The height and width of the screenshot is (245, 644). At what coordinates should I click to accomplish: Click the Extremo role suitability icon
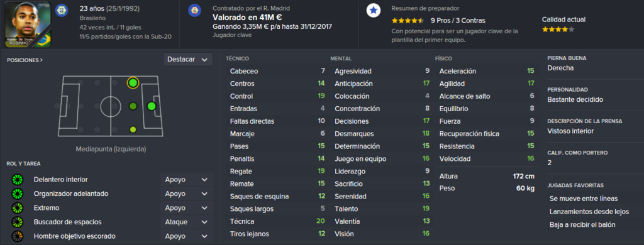pyautogui.click(x=18, y=208)
